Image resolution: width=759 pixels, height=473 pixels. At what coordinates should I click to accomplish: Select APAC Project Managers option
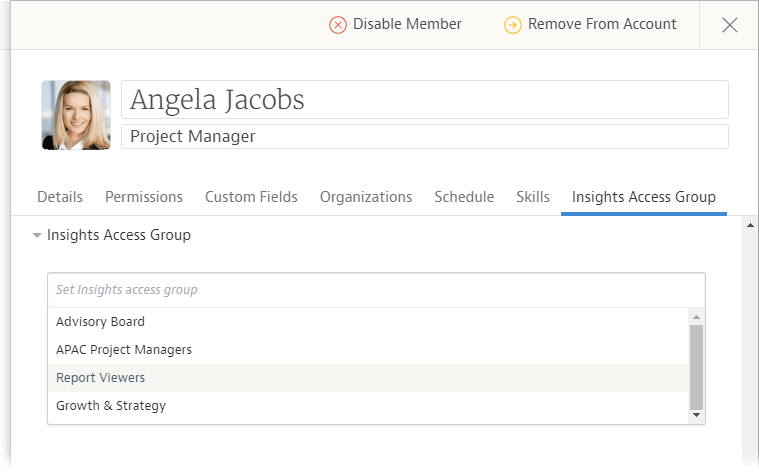(124, 350)
